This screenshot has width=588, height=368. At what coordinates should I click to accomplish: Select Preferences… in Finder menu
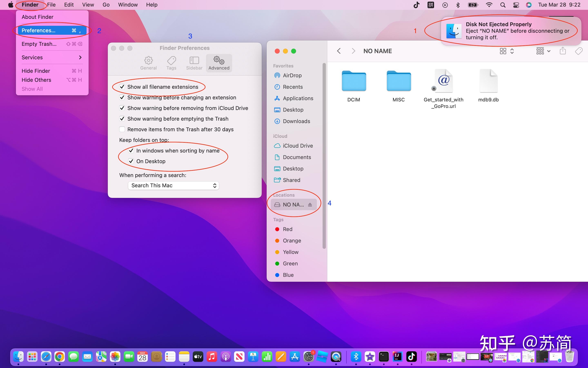tap(52, 30)
